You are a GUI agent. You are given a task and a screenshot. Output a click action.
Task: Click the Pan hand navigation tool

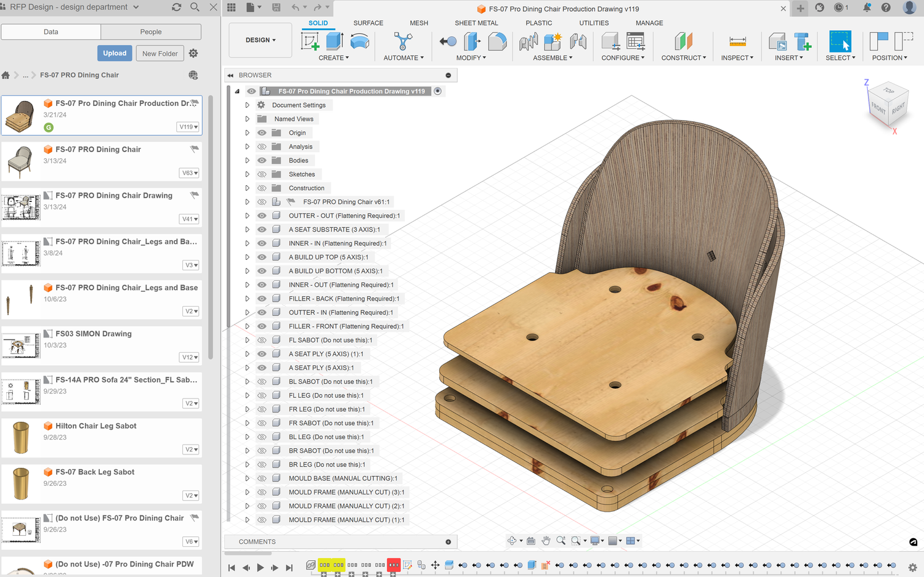click(546, 541)
